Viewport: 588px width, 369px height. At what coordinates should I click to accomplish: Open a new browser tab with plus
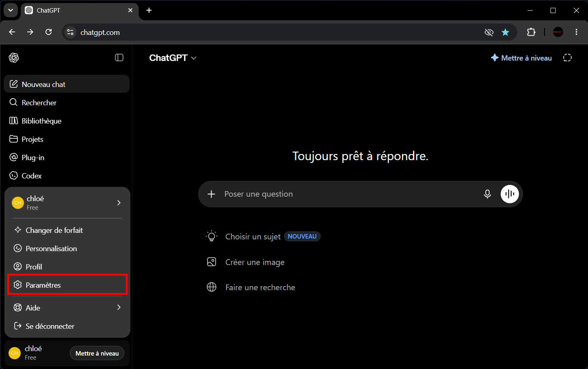[x=149, y=10]
